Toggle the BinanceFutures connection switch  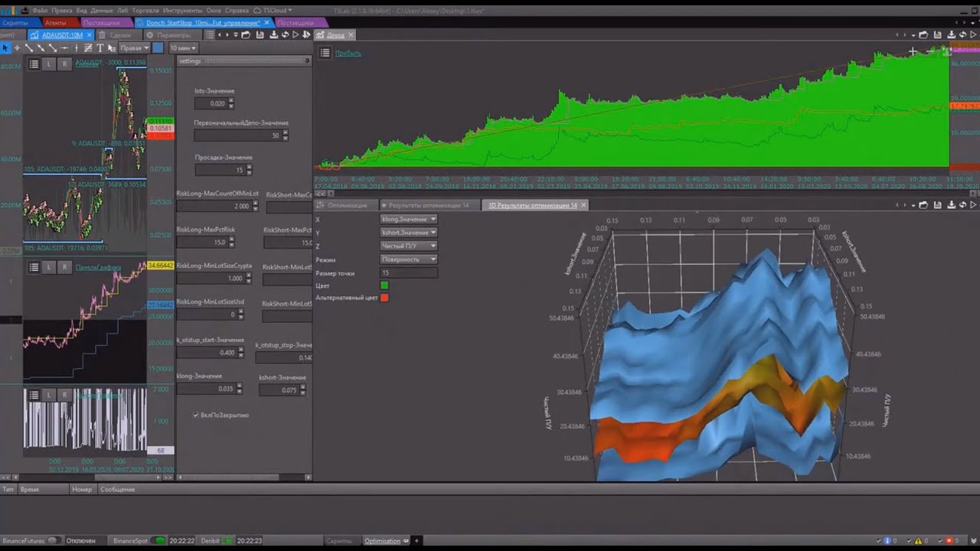click(x=53, y=540)
